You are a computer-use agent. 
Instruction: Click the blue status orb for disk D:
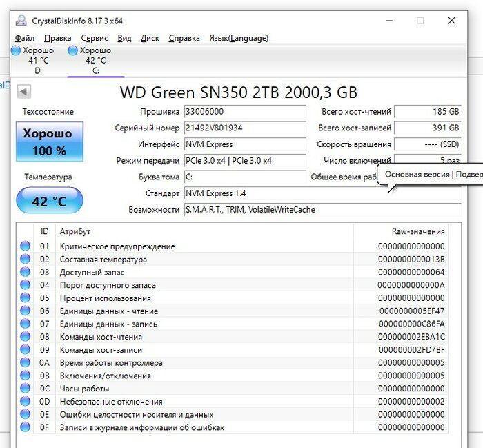coord(16,50)
